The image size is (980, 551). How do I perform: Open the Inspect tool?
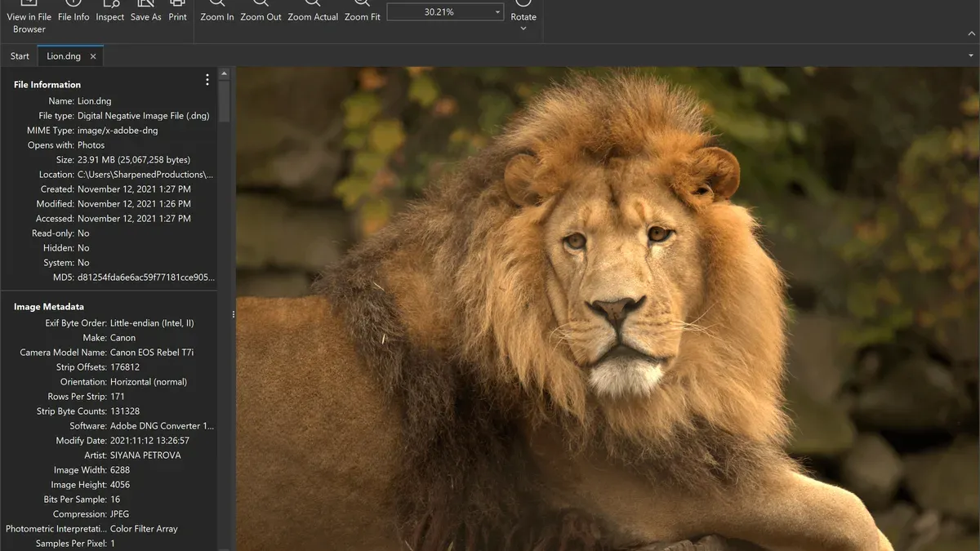(110, 11)
